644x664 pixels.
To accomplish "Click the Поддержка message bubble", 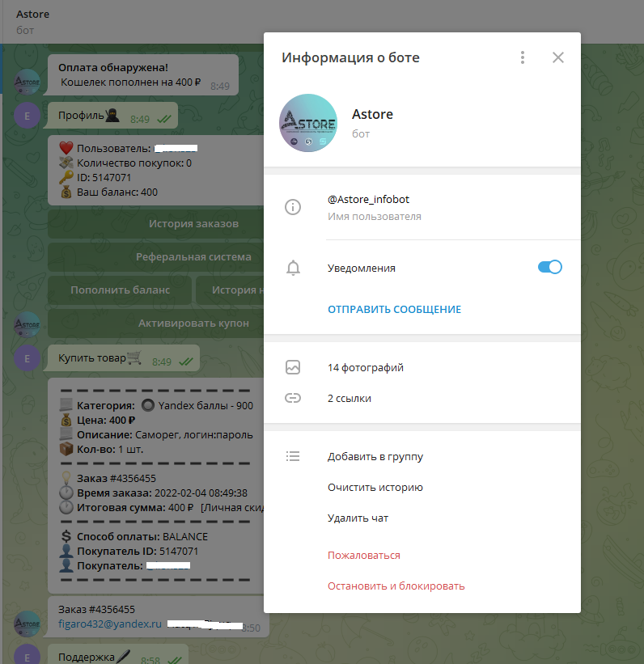I will [118, 654].
